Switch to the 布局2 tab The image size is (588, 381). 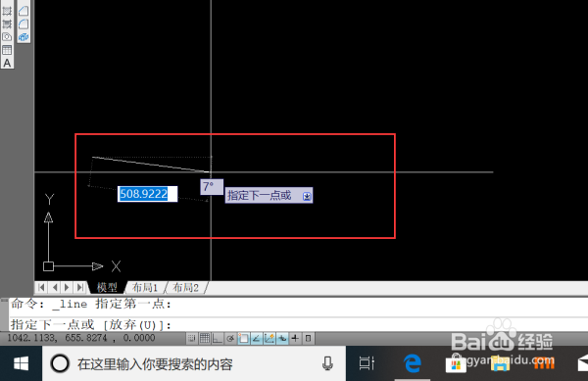coord(185,287)
